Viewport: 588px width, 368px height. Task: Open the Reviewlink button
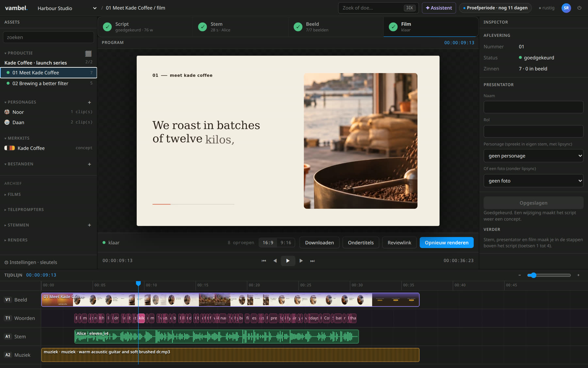pyautogui.click(x=399, y=243)
